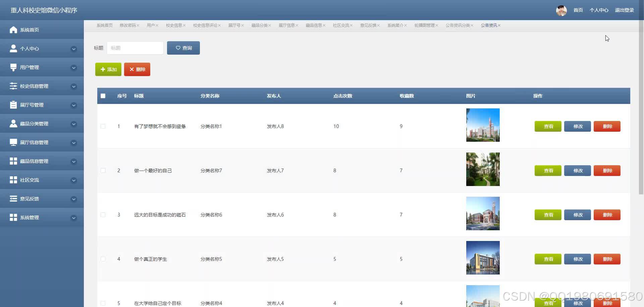
Task: Expand the 展厅信息管理 sidebar chevron
Action: point(74,143)
